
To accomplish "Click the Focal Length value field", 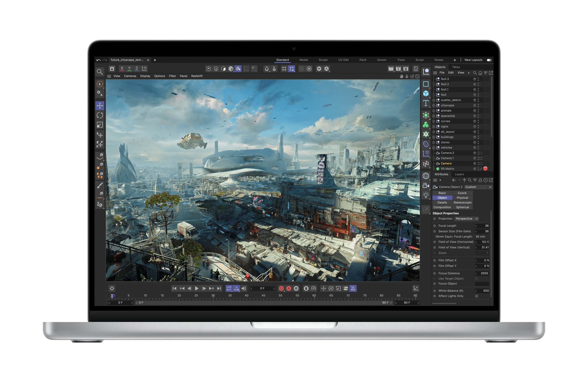I will tap(483, 226).
